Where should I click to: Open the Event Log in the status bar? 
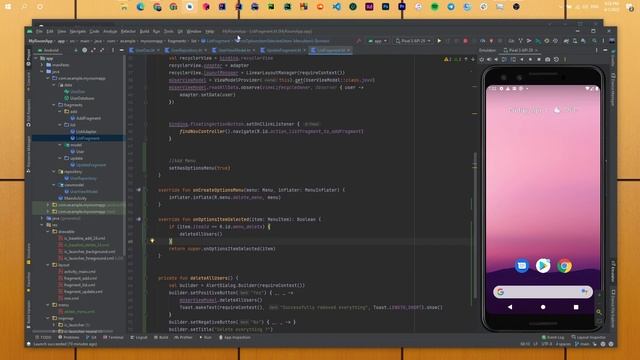553,338
